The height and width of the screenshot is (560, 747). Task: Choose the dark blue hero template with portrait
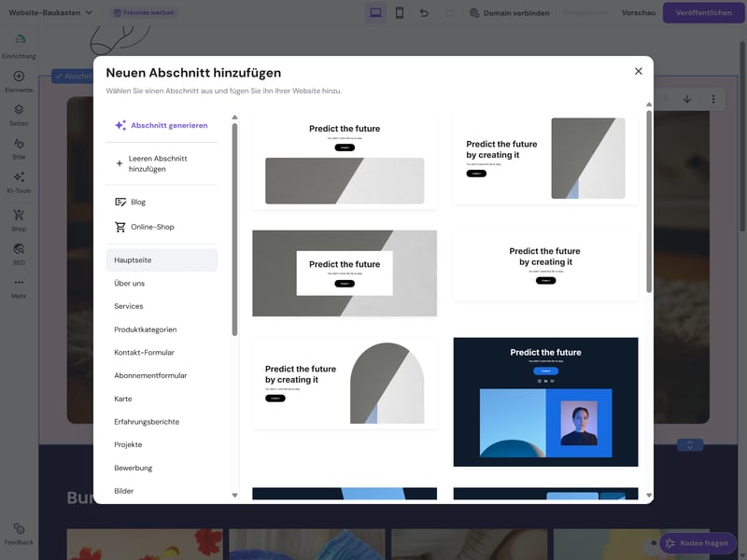(545, 401)
